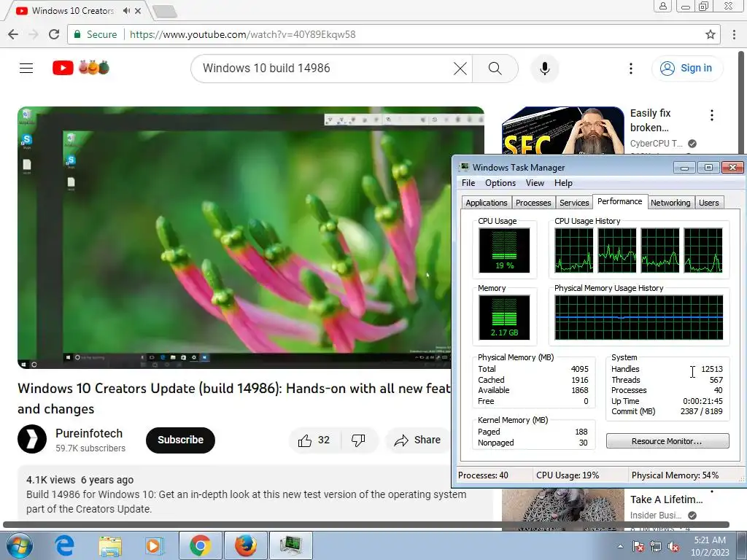Click the magnifier search button
747x560 pixels.
pos(495,69)
